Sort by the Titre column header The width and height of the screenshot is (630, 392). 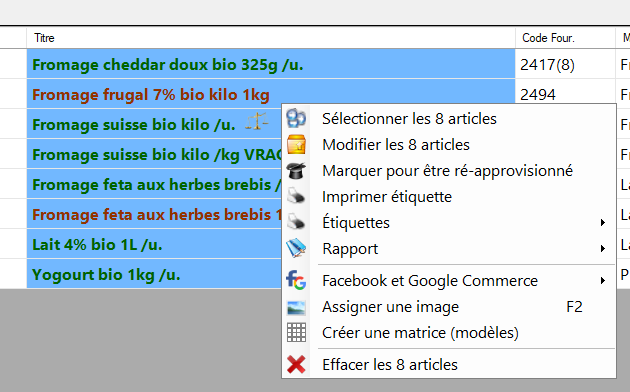click(x=271, y=38)
